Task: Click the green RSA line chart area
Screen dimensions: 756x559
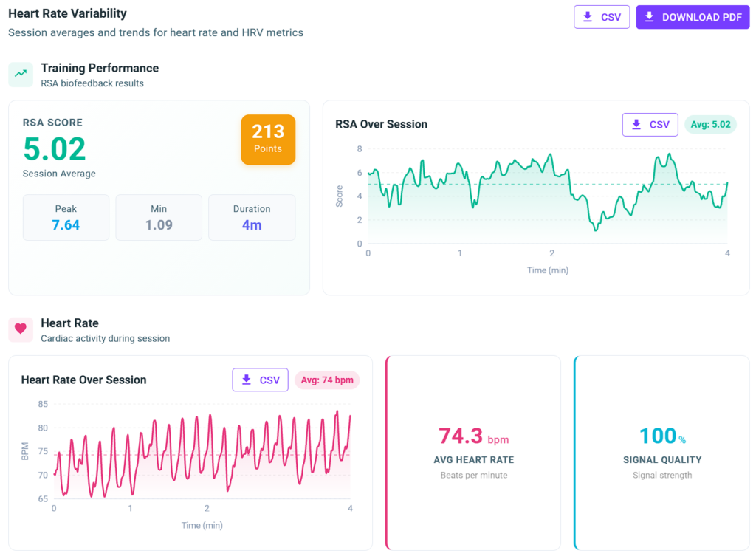Action: coord(548,196)
